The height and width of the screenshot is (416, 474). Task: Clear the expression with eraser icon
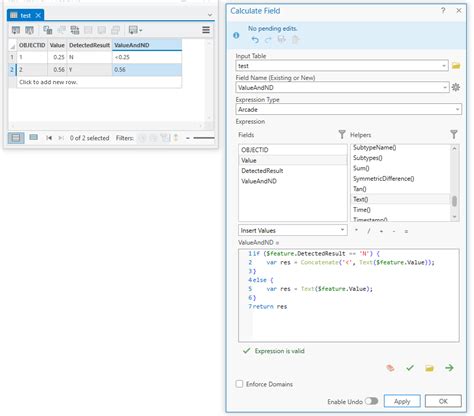(390, 368)
